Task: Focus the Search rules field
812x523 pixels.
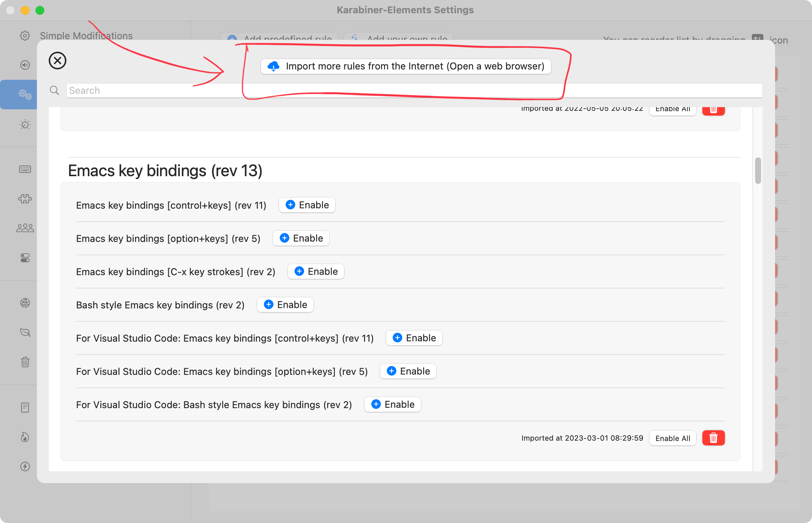Action: click(414, 90)
